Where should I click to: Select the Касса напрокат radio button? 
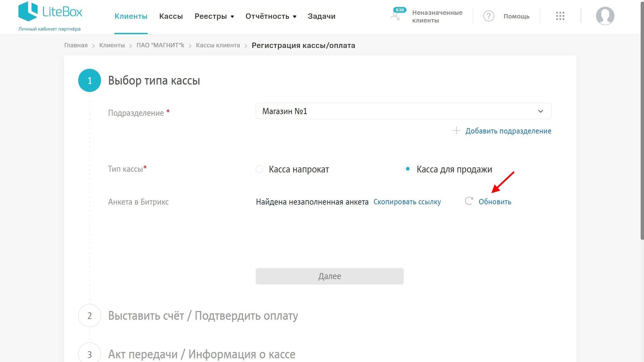pos(259,169)
